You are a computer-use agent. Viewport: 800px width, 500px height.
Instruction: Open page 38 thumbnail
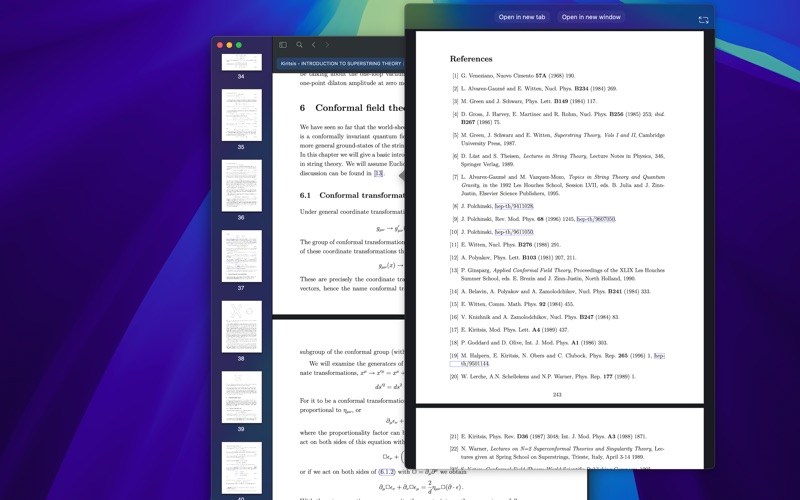tap(241, 326)
